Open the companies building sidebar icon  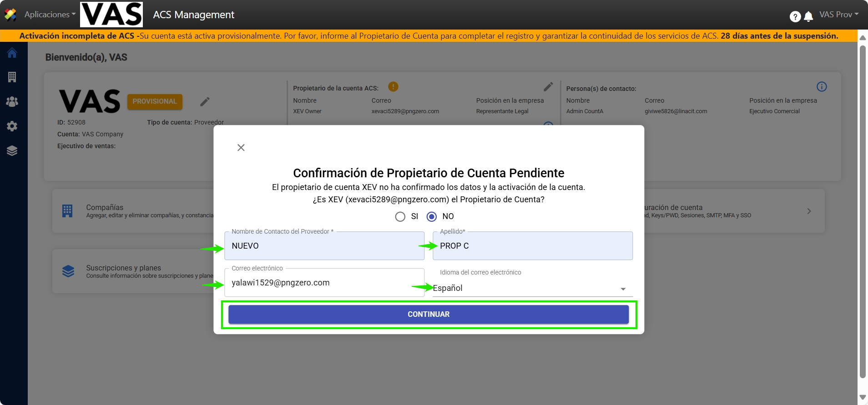point(12,77)
